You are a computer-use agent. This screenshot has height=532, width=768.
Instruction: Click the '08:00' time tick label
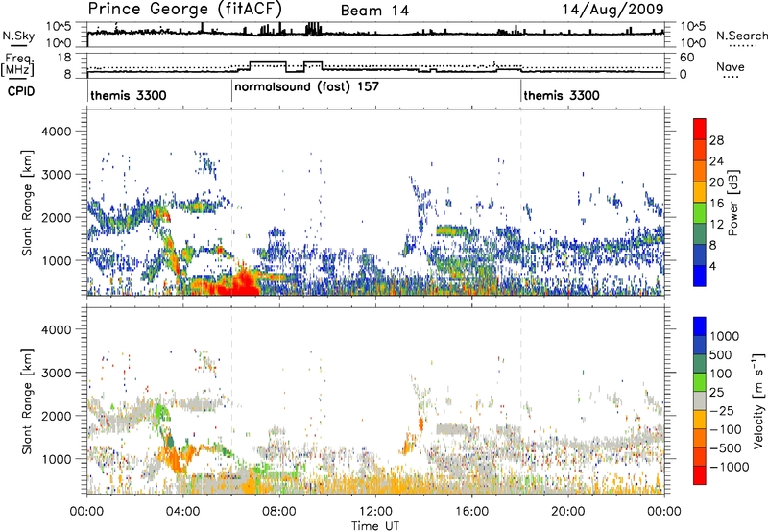click(x=279, y=512)
